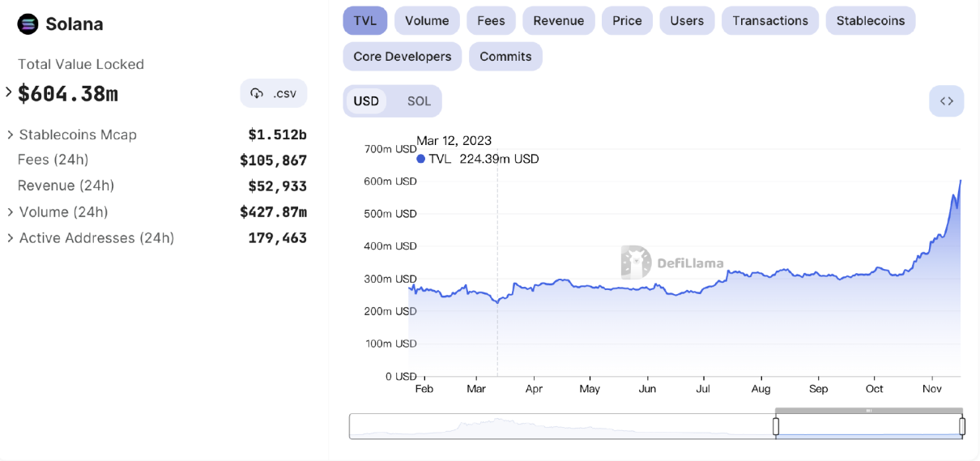Select the Fees metric tab
Screen dimensions: 980x461
[x=491, y=21]
